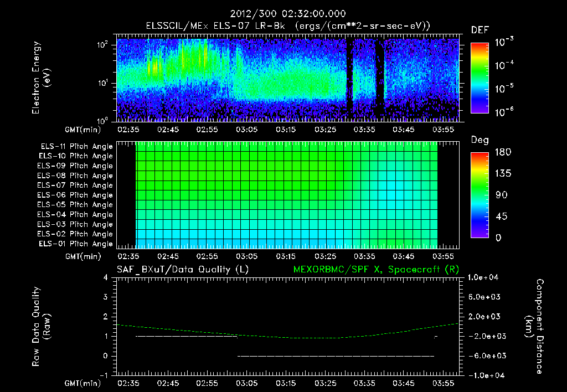The image size is (567, 392).
Task: Click the 10^2 tick on energy axis
Action: coord(103,45)
